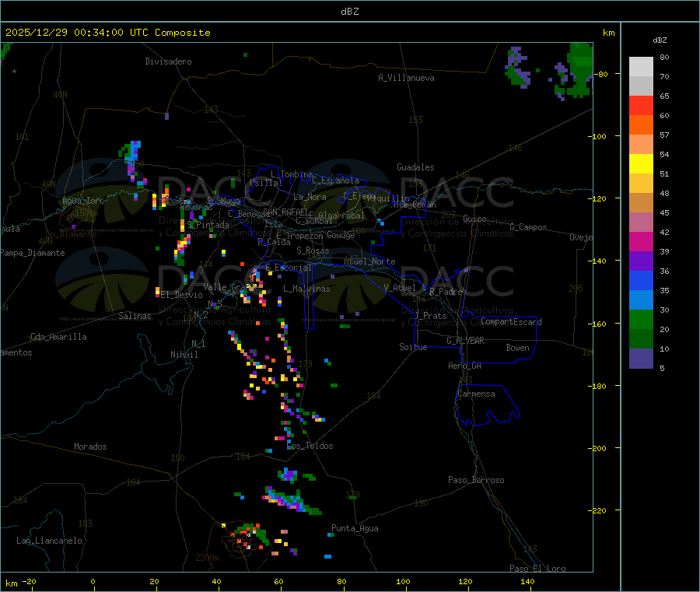700x592 pixels.
Task: Click the Atuel_Norte label
Action: tap(369, 261)
